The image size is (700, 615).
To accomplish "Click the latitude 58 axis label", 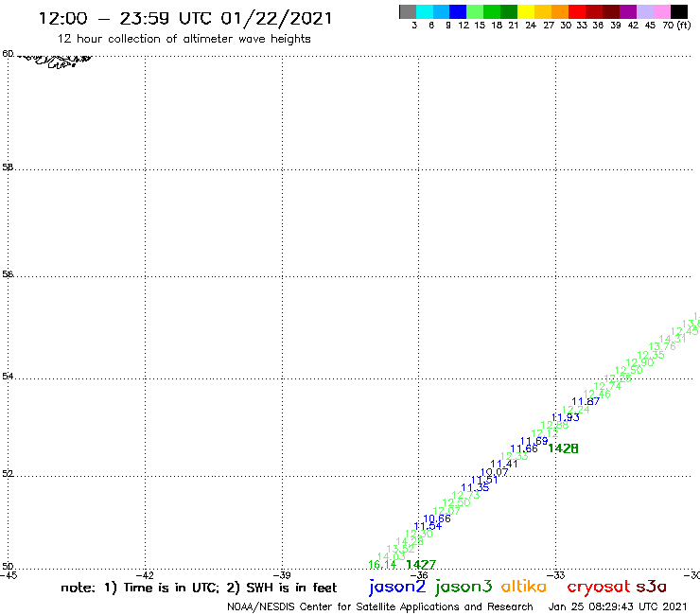I will 8,167.
